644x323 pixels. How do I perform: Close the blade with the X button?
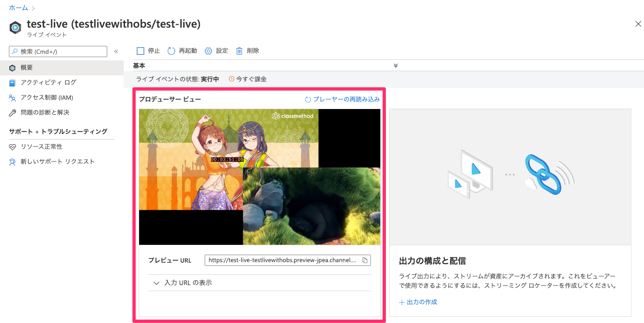pyautogui.click(x=638, y=24)
